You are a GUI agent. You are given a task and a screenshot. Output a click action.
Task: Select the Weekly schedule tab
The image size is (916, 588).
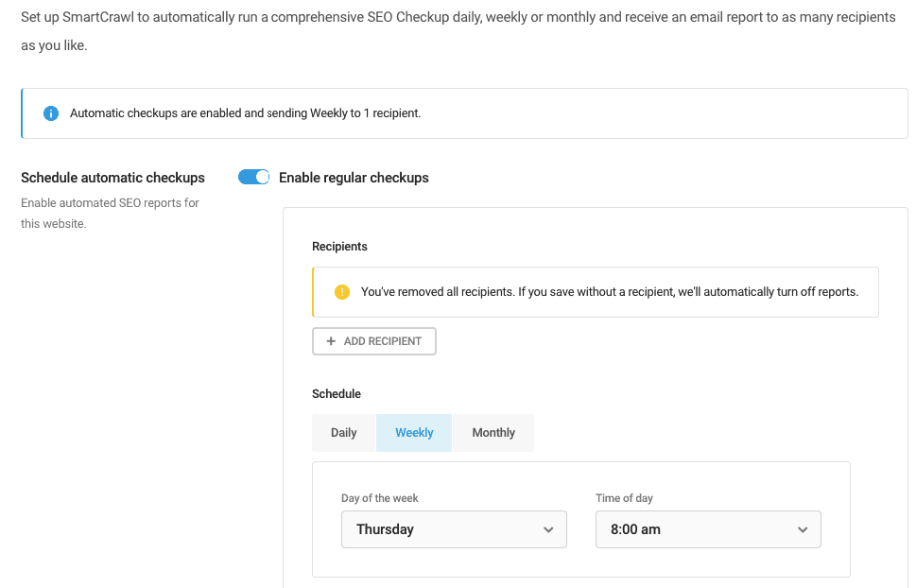414,433
